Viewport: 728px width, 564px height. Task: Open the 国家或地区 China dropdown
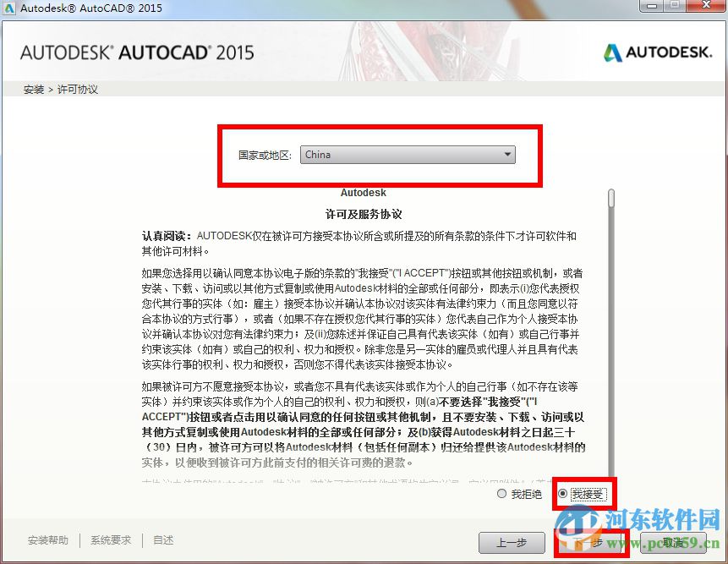pos(407,155)
